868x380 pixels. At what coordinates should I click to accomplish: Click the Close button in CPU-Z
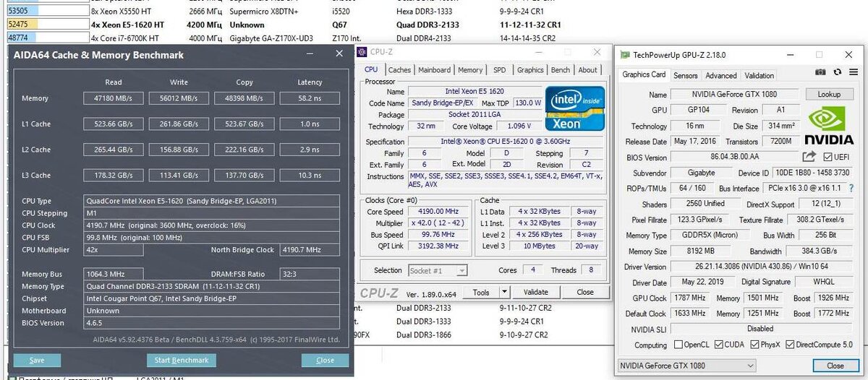pyautogui.click(x=585, y=293)
